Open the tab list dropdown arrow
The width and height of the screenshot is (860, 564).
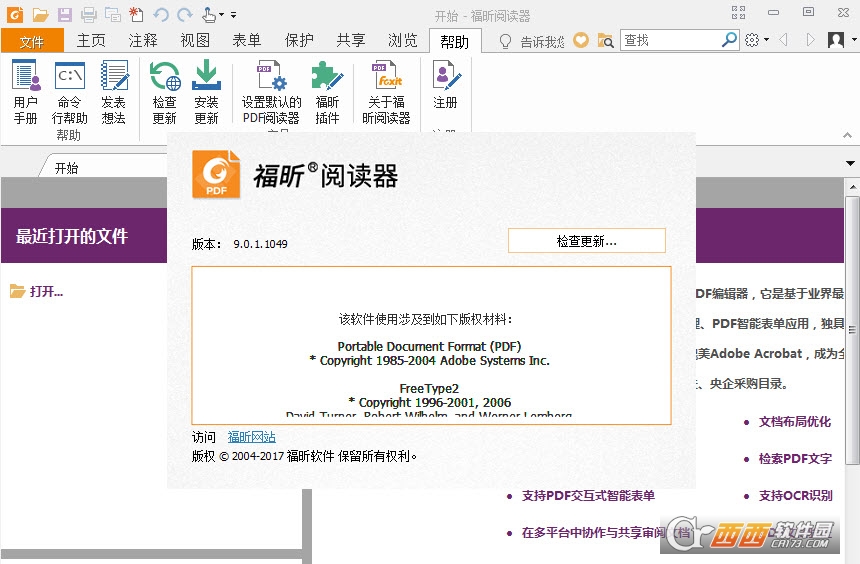tap(850, 163)
